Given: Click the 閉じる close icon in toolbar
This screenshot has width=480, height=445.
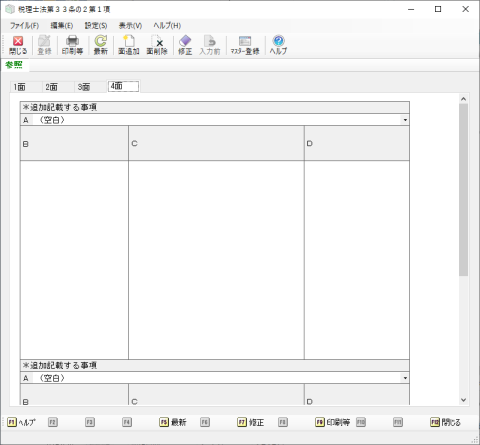Looking at the screenshot, I should [x=18, y=45].
